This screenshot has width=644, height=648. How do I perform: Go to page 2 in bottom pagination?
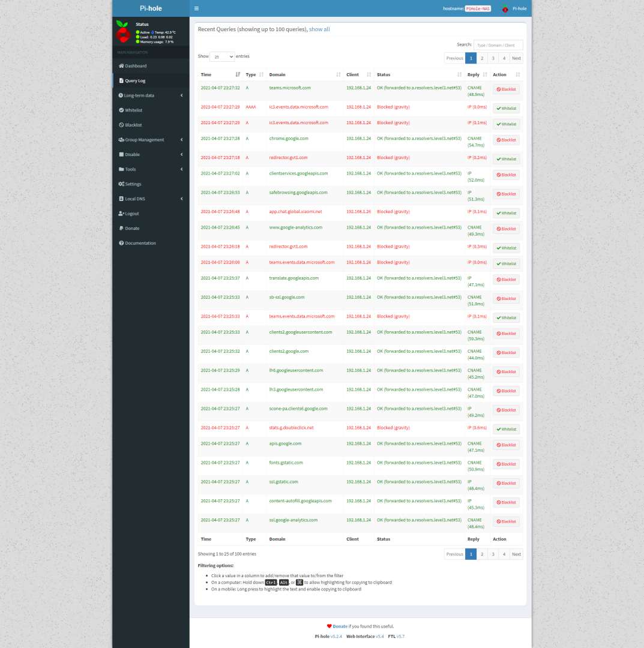pos(482,554)
